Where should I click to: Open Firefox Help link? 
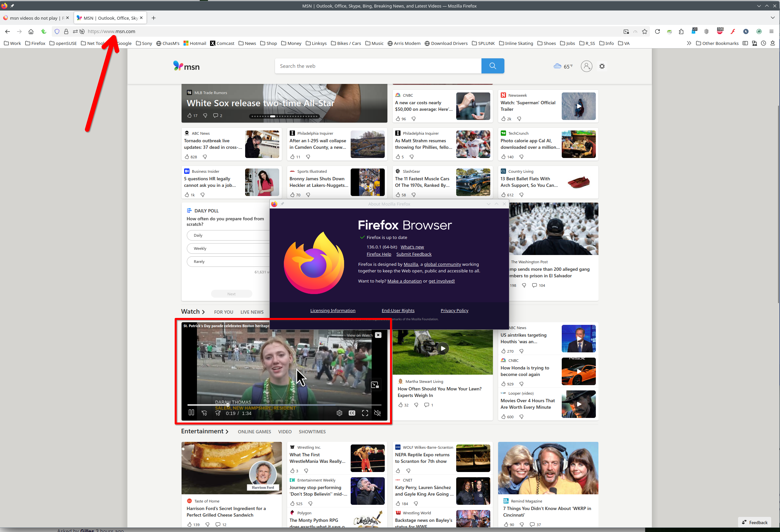379,254
